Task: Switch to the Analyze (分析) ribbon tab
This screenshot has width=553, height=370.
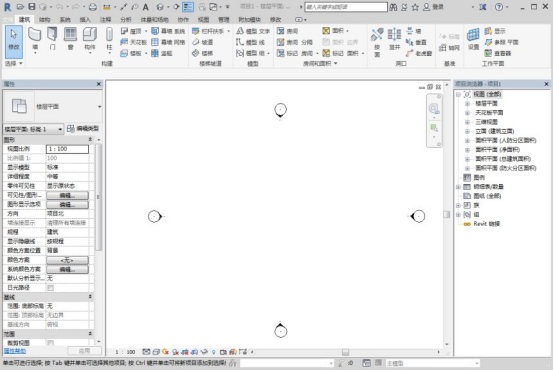Action: (x=126, y=19)
